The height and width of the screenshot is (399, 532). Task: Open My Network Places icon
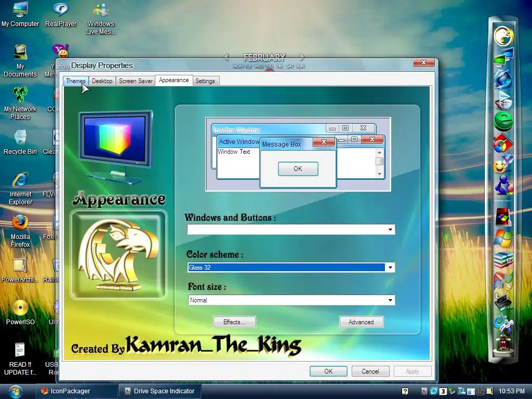[20, 103]
